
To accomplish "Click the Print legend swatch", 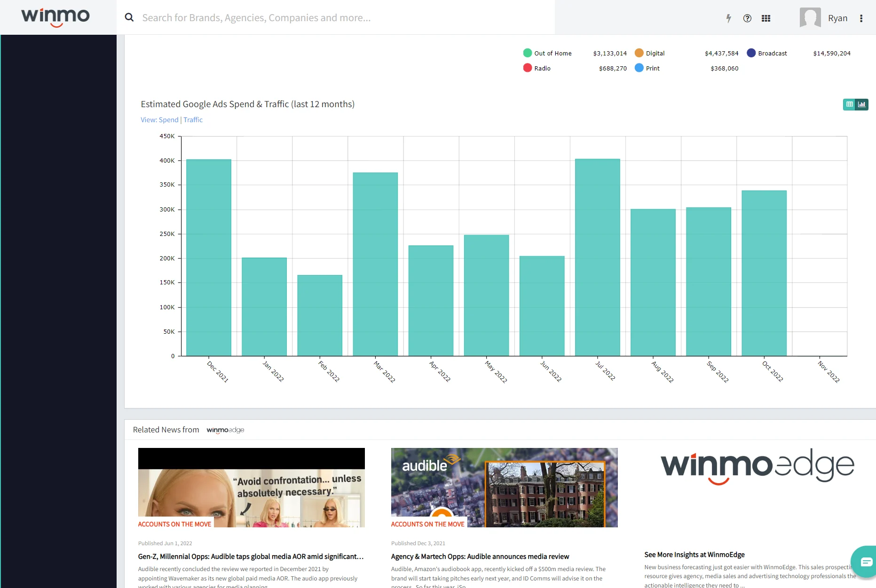I will coord(639,68).
